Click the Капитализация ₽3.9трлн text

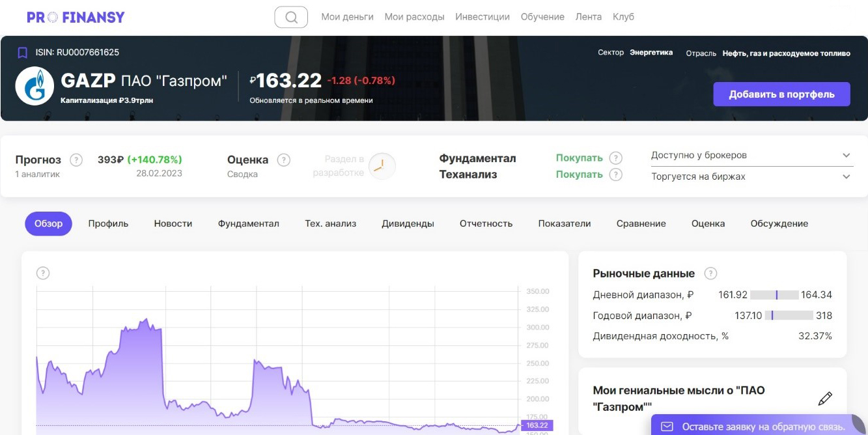pos(107,101)
